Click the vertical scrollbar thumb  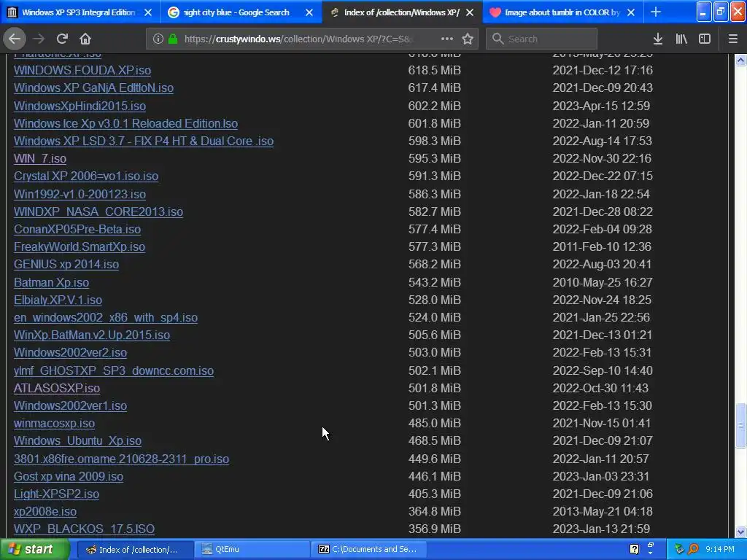coord(740,425)
